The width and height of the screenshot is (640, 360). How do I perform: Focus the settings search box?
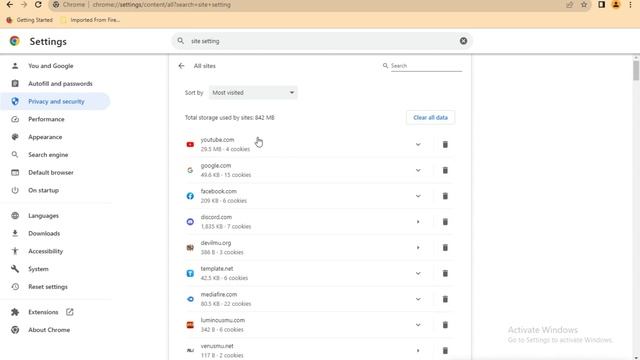pos(322,41)
